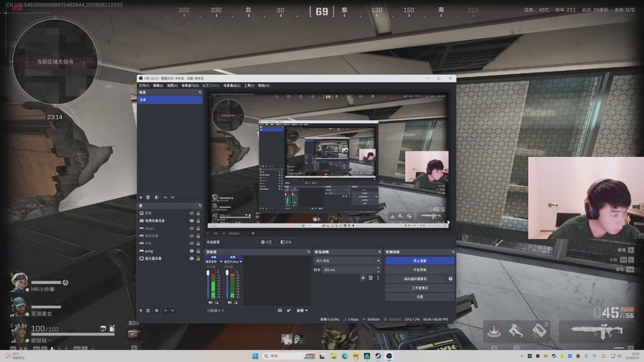Mute the first mixer channel speaker icon
The width and height of the screenshot is (644, 362).
[x=211, y=302]
